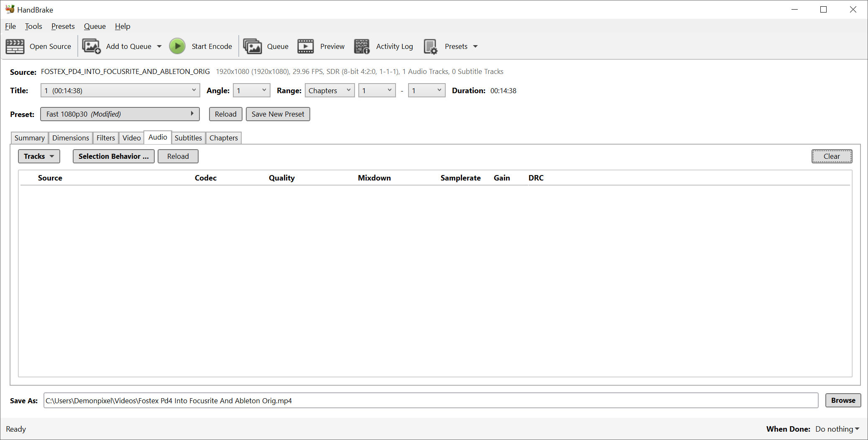Open the Angle dropdown

tap(251, 90)
